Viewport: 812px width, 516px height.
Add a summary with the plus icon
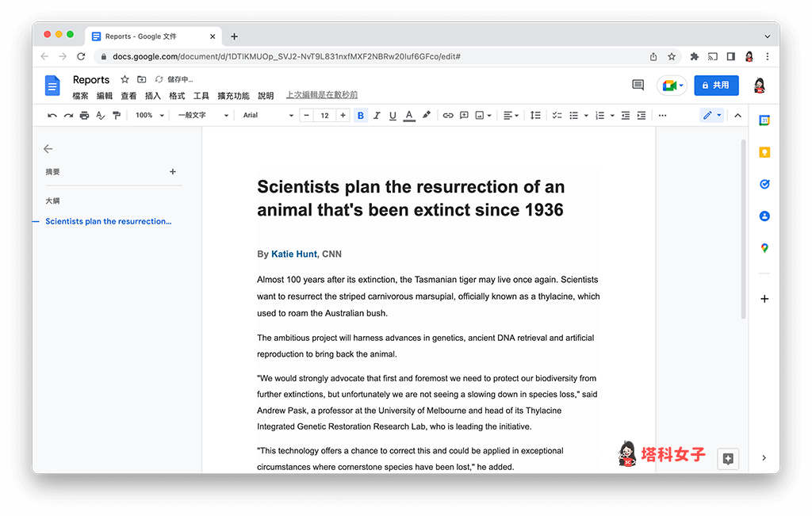coord(173,172)
